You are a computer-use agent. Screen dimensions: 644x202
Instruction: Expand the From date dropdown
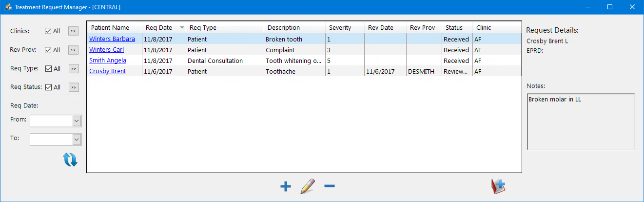77,121
